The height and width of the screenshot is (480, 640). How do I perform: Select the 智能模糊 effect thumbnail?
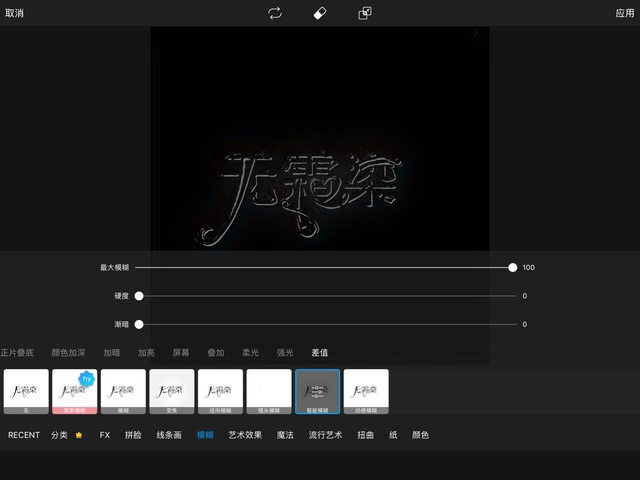[x=317, y=391]
